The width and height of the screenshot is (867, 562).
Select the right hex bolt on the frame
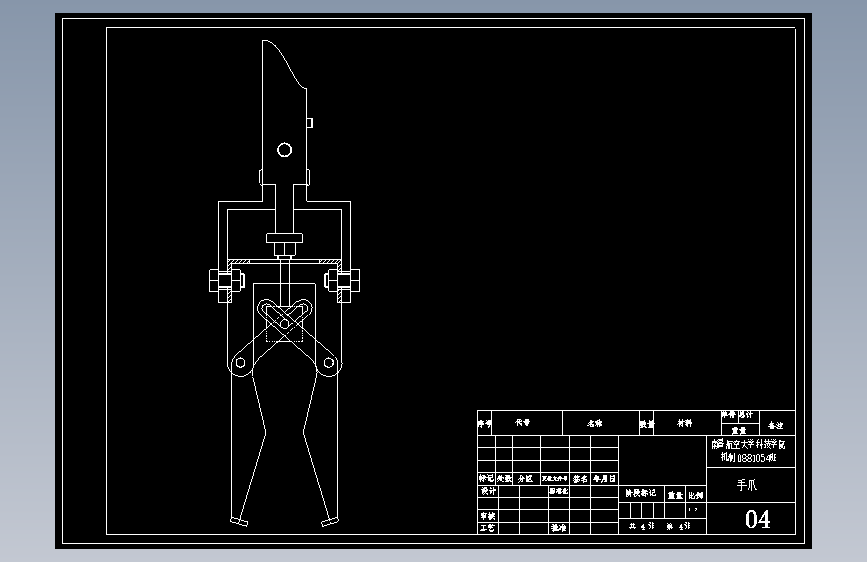[343, 282]
